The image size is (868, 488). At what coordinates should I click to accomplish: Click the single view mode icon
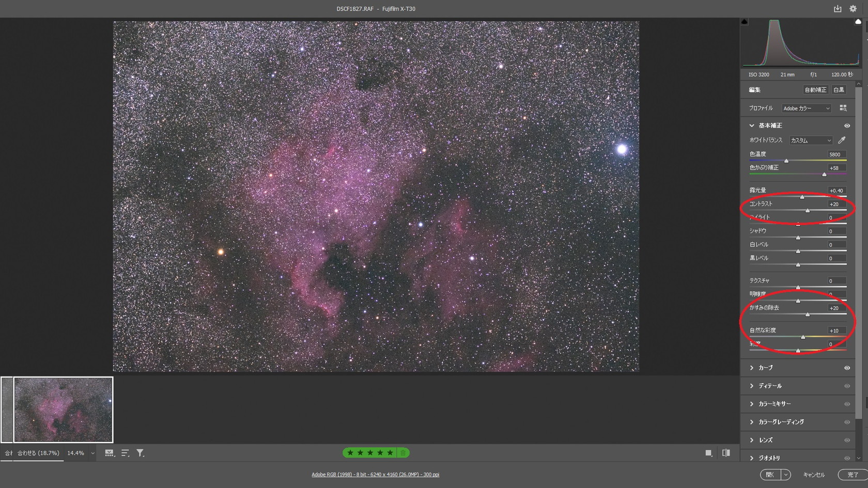(708, 453)
